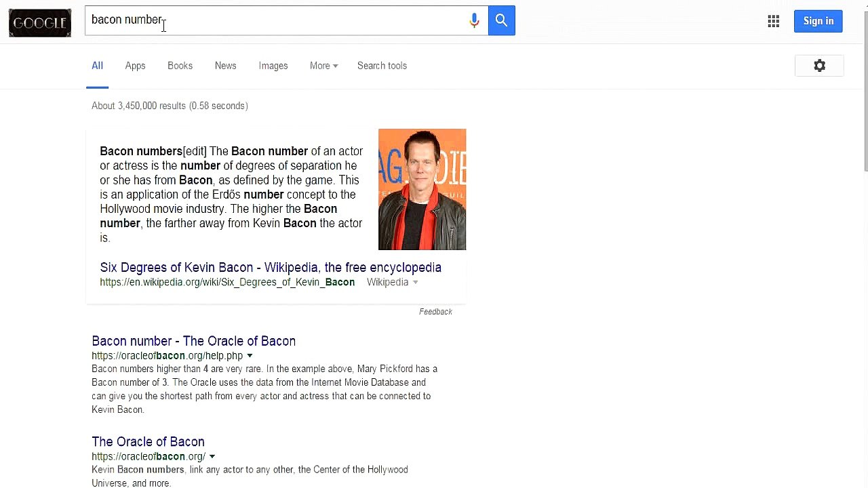Switch to the Apps tab
The image size is (868, 488).
click(135, 66)
